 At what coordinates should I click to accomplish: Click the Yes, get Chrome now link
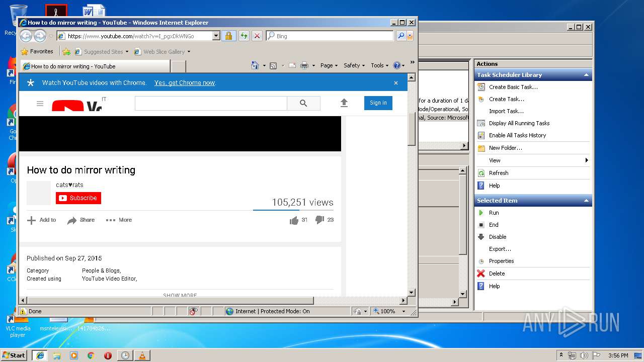coord(185,83)
